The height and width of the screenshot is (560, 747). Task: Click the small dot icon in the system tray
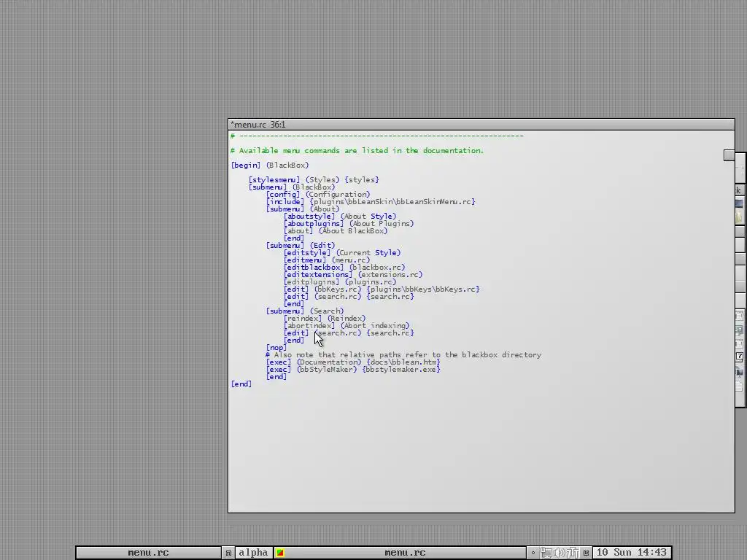coord(533,553)
